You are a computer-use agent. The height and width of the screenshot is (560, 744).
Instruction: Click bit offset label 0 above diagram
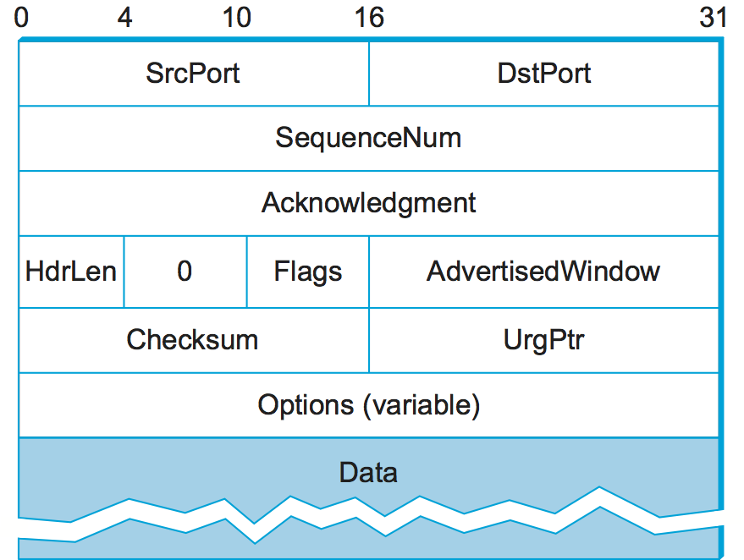coord(21,19)
